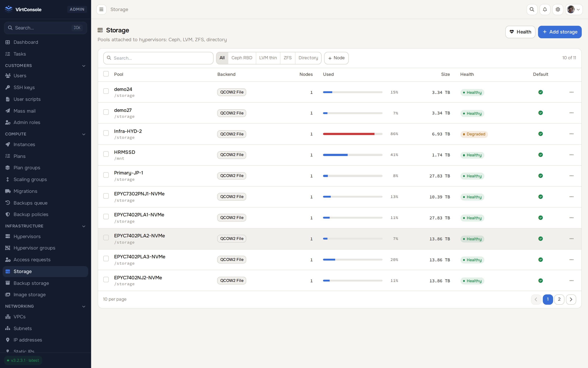Filter by Directory tab
This screenshot has width=588, height=368.
[x=308, y=58]
